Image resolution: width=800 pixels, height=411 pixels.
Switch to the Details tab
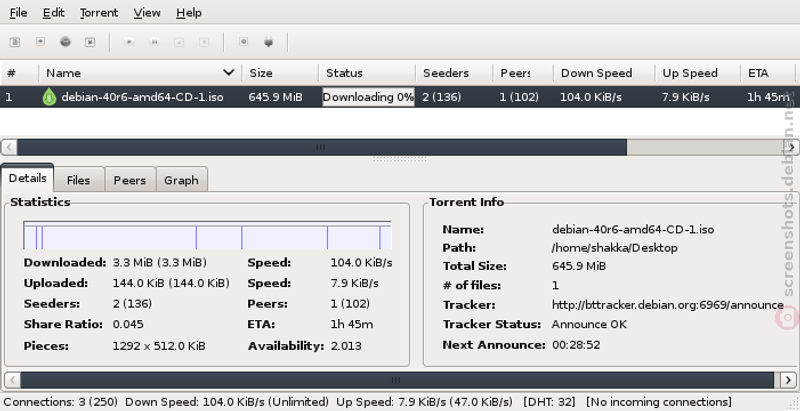click(x=28, y=178)
